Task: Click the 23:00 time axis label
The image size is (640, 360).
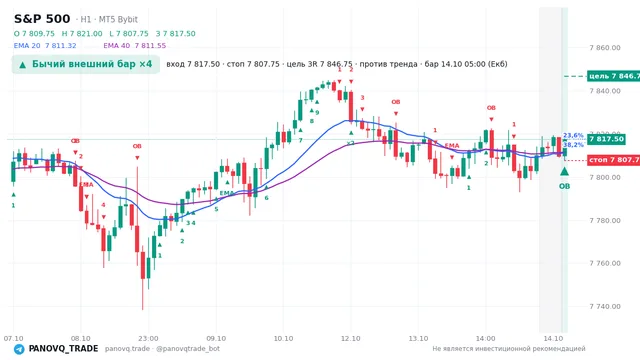Action: pyautogui.click(x=148, y=338)
